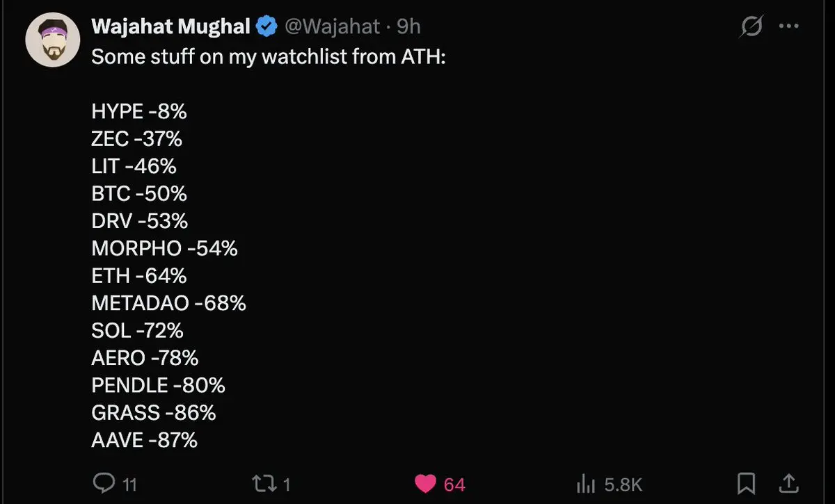Click the reply count 11
Image resolution: width=835 pixels, height=504 pixels.
(129, 484)
